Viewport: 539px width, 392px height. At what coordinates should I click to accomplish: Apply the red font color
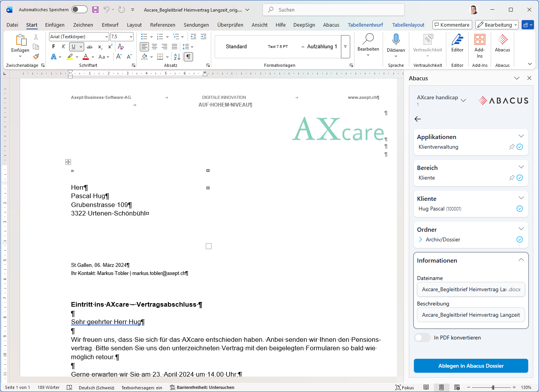click(x=86, y=57)
